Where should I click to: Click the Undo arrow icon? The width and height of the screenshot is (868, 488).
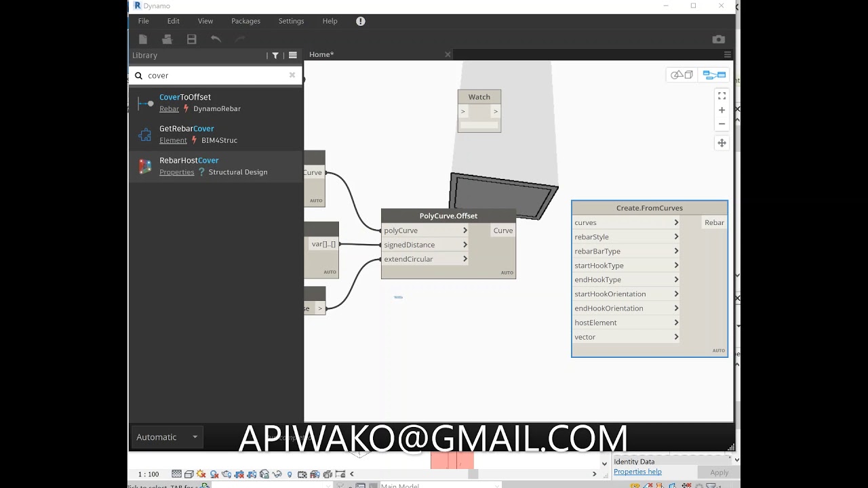tap(216, 39)
